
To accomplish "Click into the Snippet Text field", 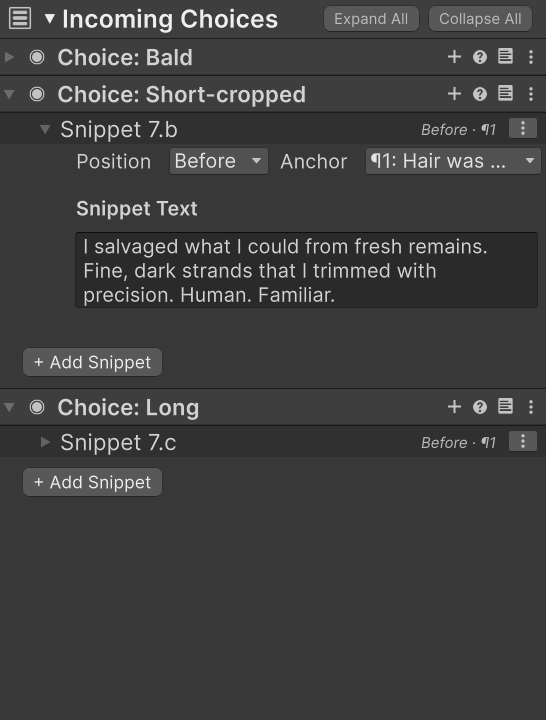I will 306,270.
